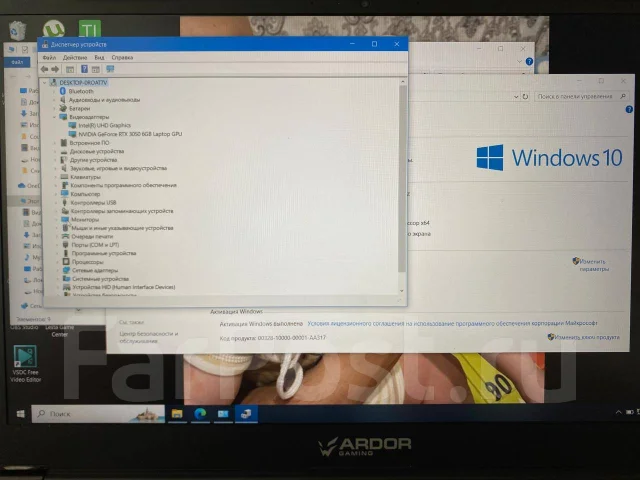Click the address bar dropdown arrow in Control Panel

coord(516,97)
